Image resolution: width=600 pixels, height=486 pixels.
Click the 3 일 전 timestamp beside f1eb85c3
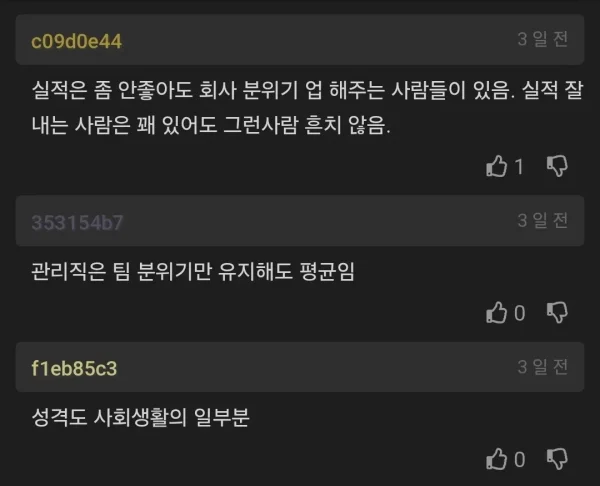(543, 367)
